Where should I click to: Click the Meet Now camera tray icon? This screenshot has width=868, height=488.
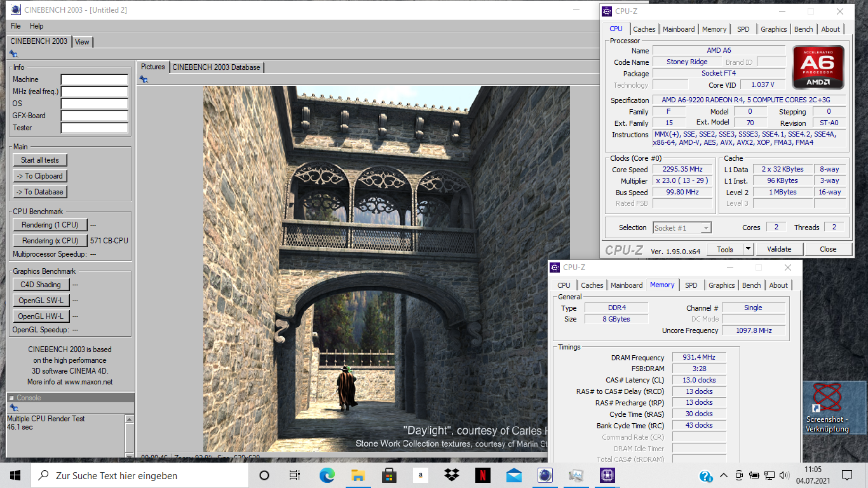pyautogui.click(x=739, y=475)
